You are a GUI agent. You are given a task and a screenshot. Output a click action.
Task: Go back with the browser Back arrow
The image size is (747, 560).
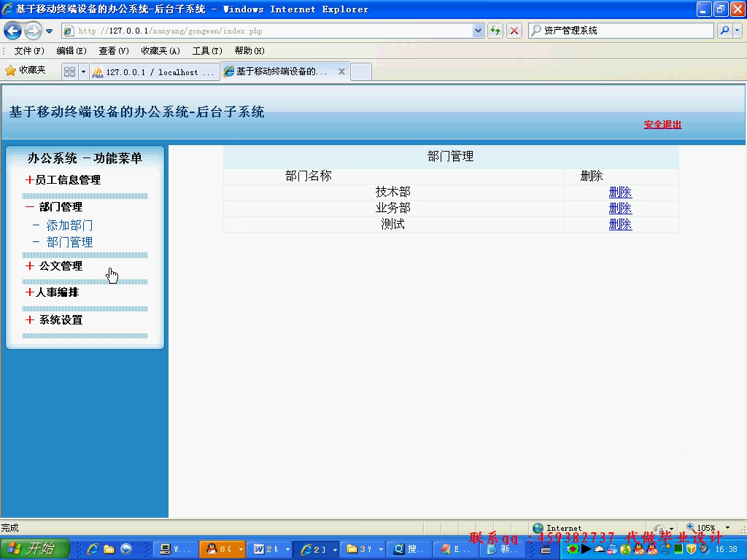13,31
